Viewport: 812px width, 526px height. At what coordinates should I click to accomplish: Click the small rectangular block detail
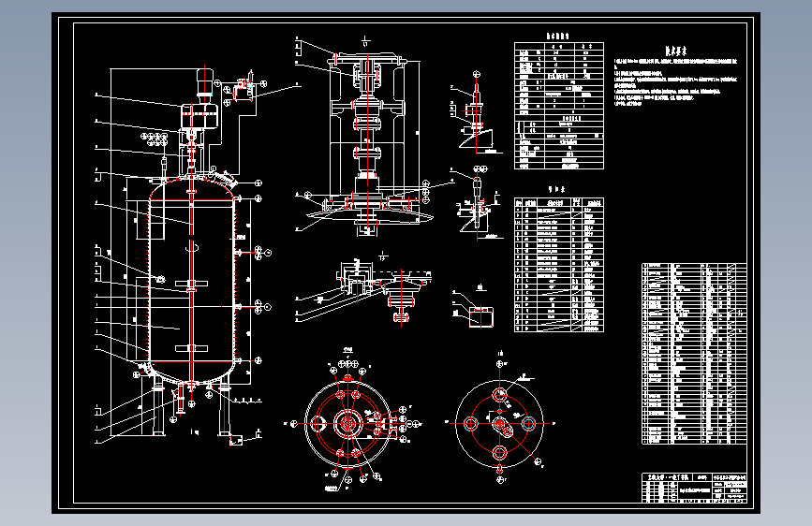[x=481, y=317]
